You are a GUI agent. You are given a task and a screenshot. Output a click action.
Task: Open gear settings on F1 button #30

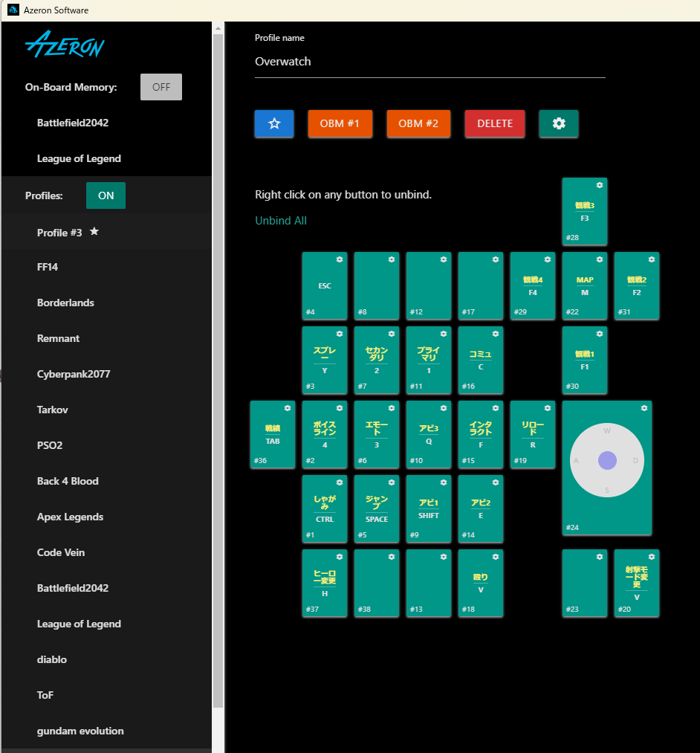599,334
